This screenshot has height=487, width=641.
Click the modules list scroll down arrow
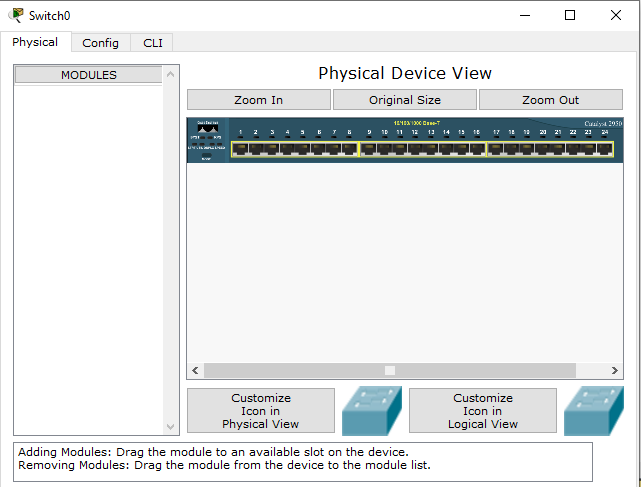171,427
